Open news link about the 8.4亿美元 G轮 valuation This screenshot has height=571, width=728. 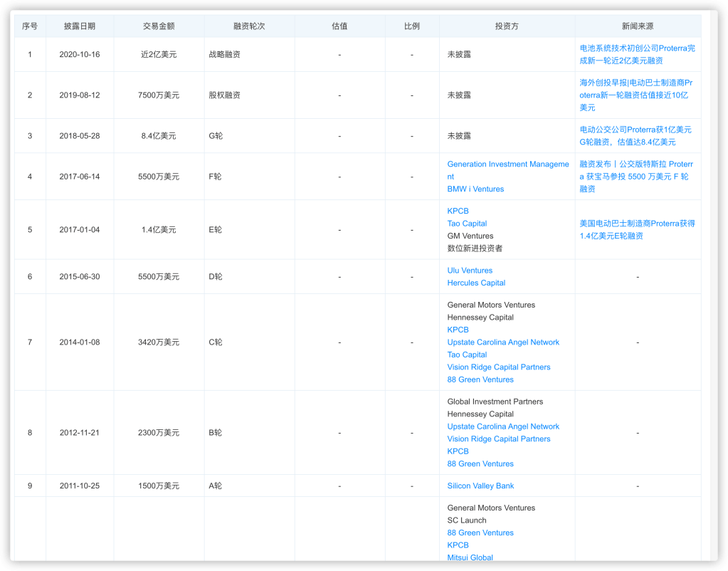(x=635, y=136)
